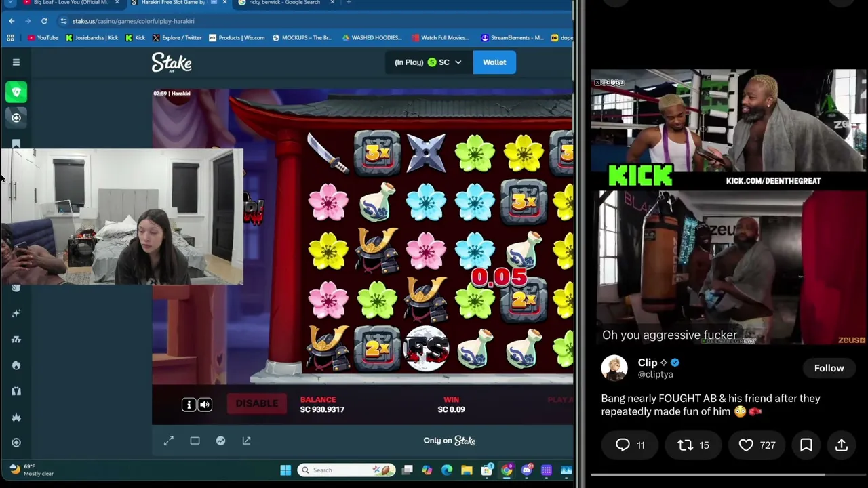The image size is (868, 488).
Task: Click the SC 930.9317 balance value
Action: pyautogui.click(x=322, y=409)
